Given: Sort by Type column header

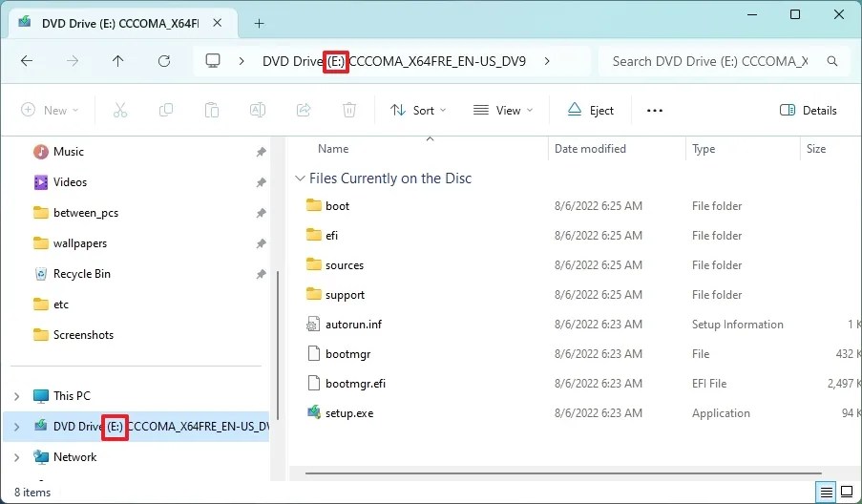Looking at the screenshot, I should tap(704, 148).
